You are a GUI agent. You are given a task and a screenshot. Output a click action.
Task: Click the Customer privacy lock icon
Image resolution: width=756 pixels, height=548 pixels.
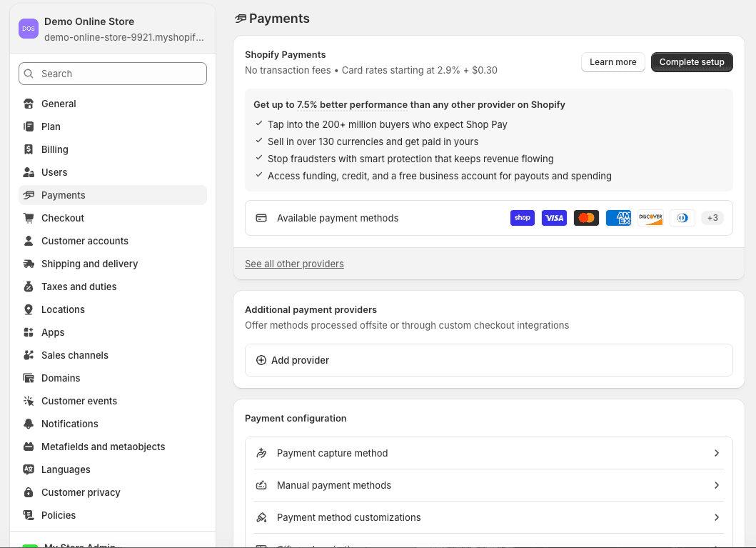point(29,492)
